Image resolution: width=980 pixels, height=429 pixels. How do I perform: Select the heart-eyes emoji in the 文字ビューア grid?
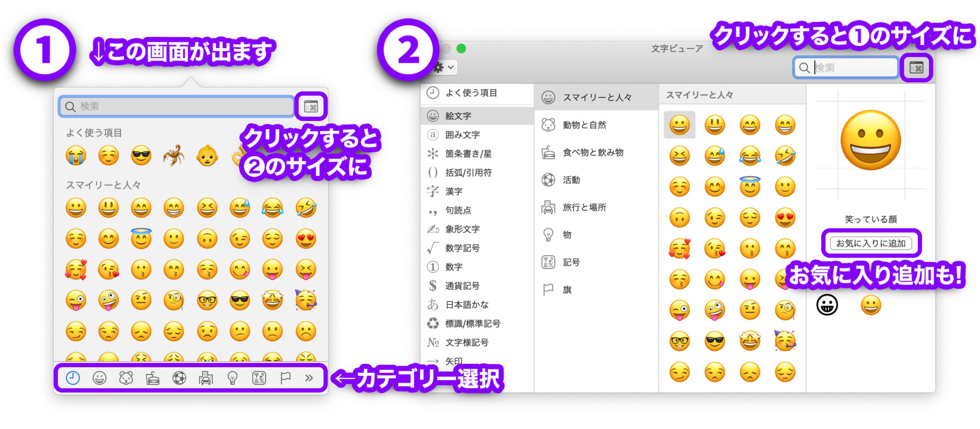click(x=785, y=218)
